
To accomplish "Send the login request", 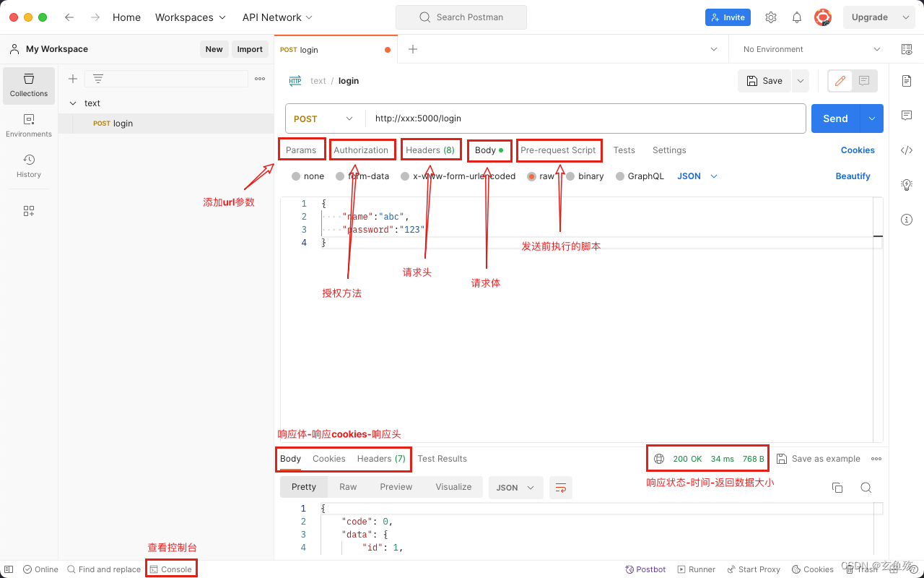I will tap(836, 118).
